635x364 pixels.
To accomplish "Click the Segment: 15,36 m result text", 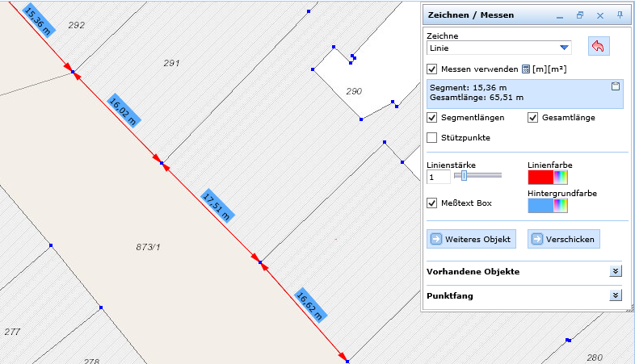I will coord(468,88).
